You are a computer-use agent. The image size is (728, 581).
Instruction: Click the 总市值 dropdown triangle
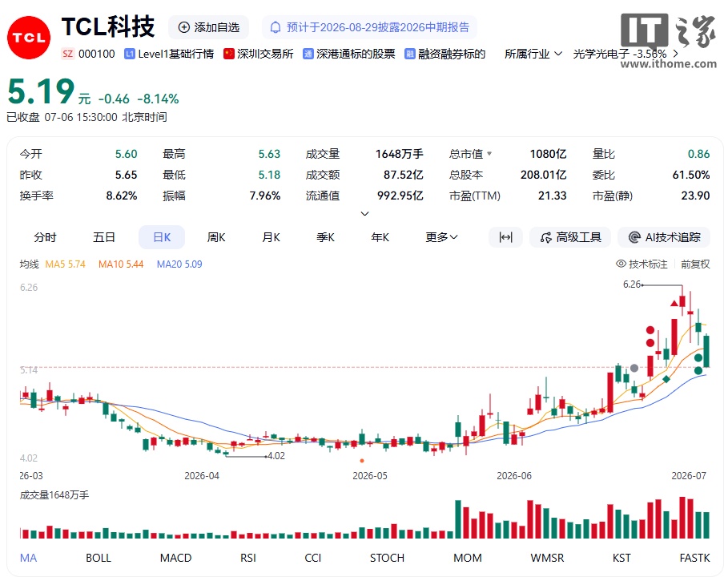pos(489,154)
